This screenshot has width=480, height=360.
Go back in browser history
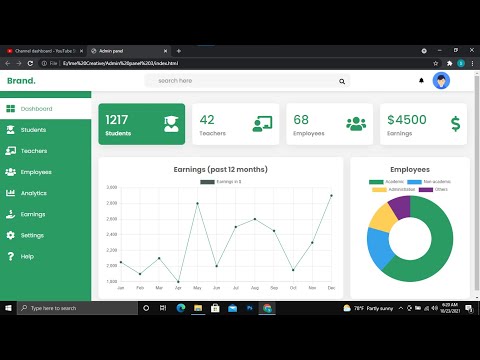pos(8,63)
